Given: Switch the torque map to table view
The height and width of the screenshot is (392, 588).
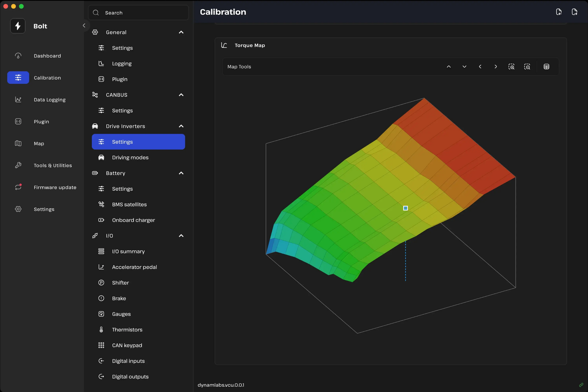Looking at the screenshot, I should pyautogui.click(x=546, y=66).
